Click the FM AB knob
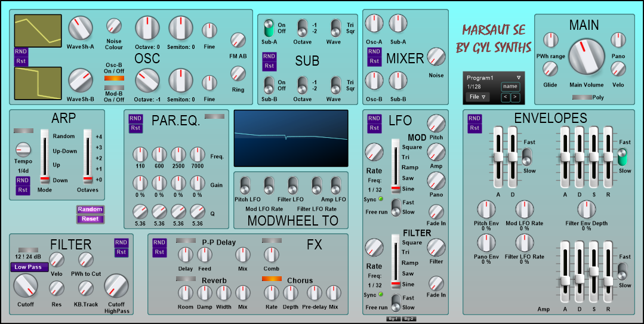 (238, 41)
